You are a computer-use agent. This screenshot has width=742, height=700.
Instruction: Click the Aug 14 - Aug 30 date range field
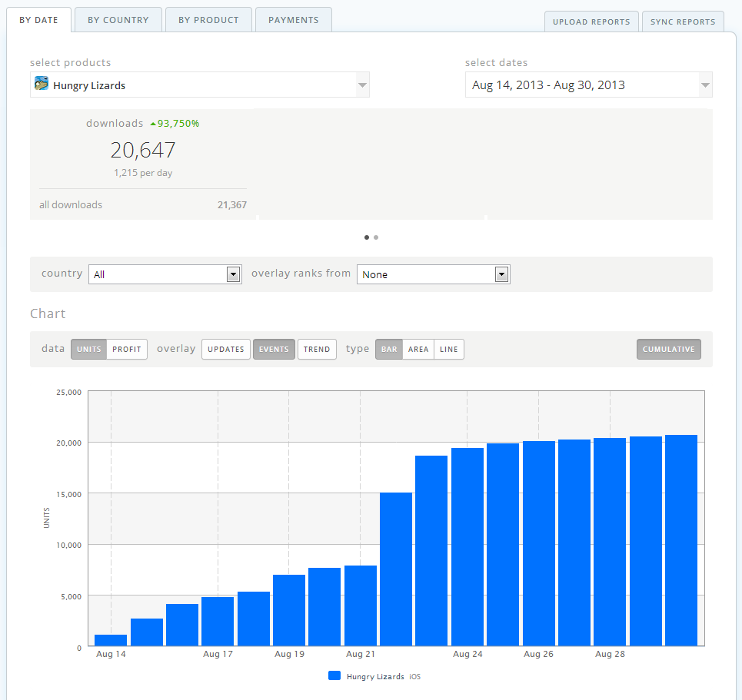click(589, 85)
